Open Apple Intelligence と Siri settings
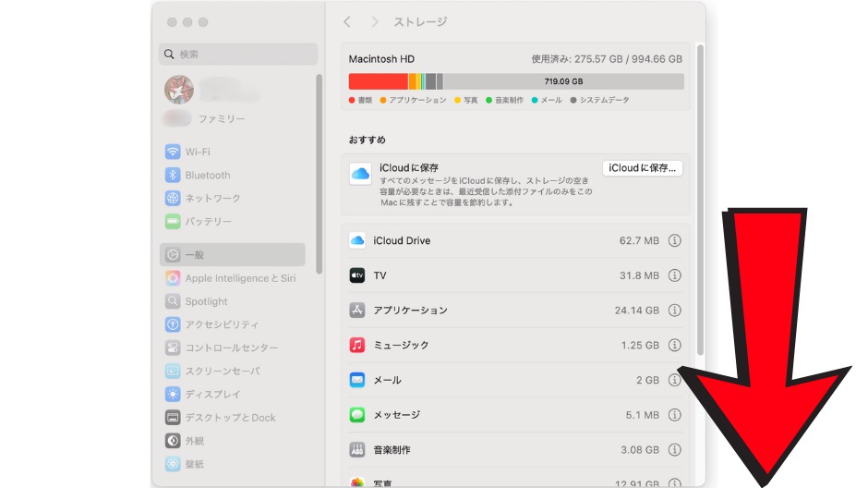The image size is (868, 488). click(x=232, y=278)
